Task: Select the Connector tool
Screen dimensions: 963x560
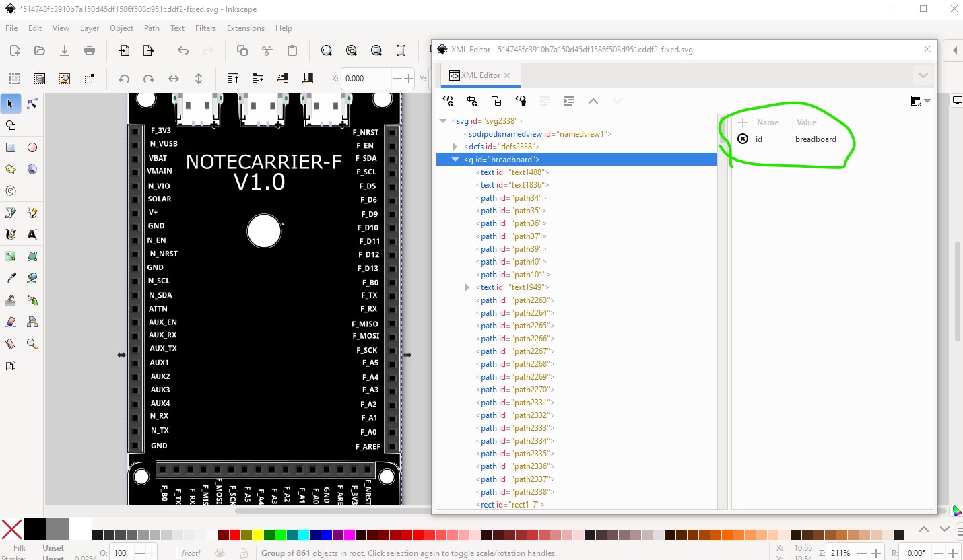Action: tap(32, 322)
